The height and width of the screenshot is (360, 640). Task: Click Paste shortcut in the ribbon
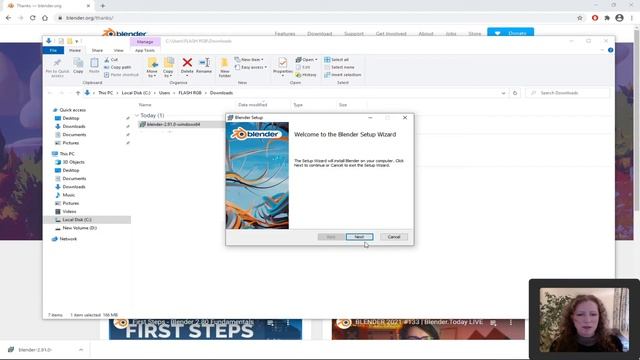[121, 75]
